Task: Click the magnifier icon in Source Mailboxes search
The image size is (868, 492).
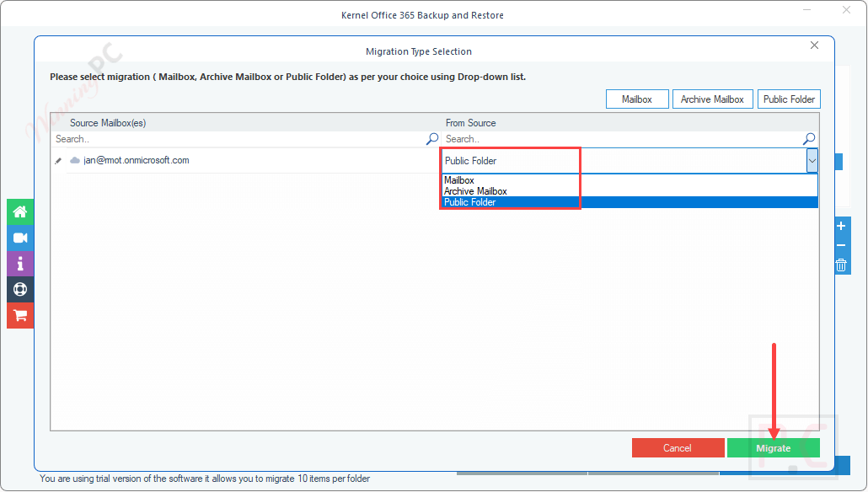Action: pyautogui.click(x=431, y=139)
